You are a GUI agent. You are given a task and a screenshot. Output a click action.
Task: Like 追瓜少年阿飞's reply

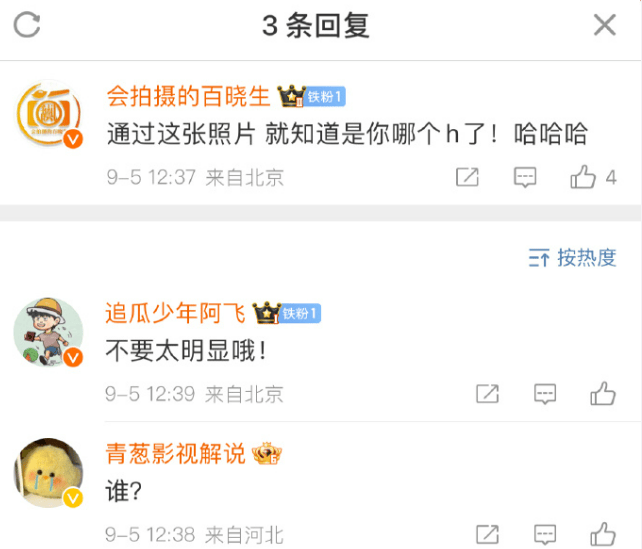(603, 393)
